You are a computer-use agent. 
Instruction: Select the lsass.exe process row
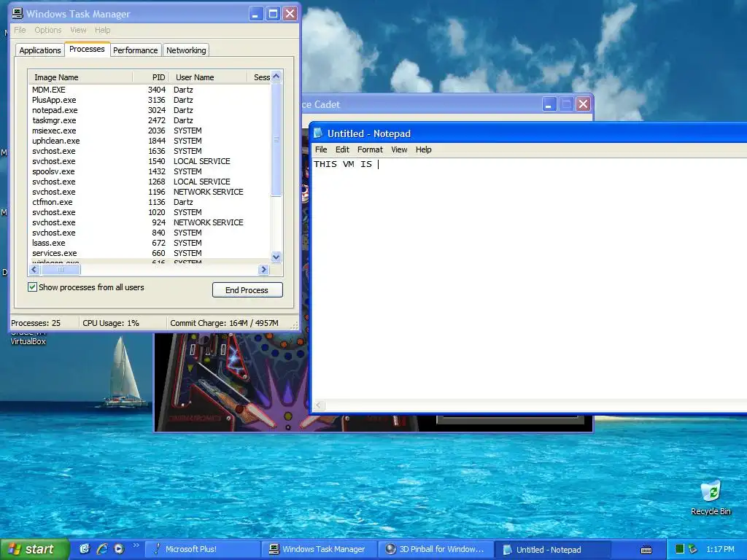(149, 243)
